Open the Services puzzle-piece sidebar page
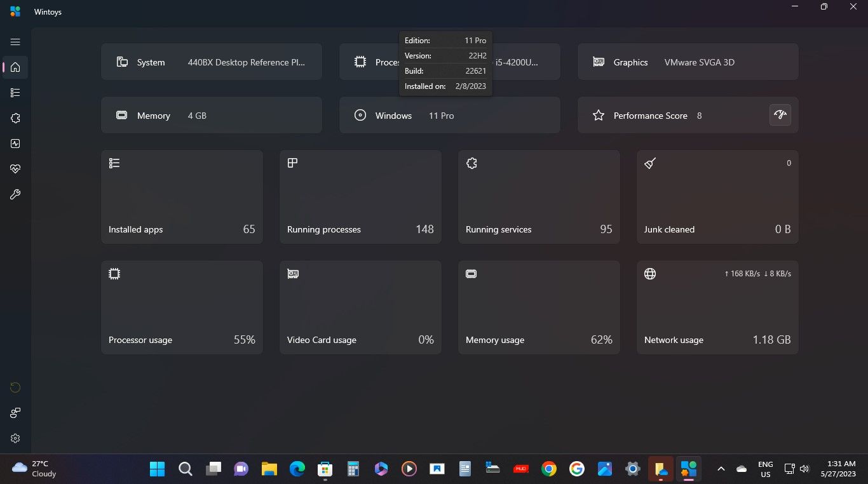Screen dimensions: 868x484 15,118
